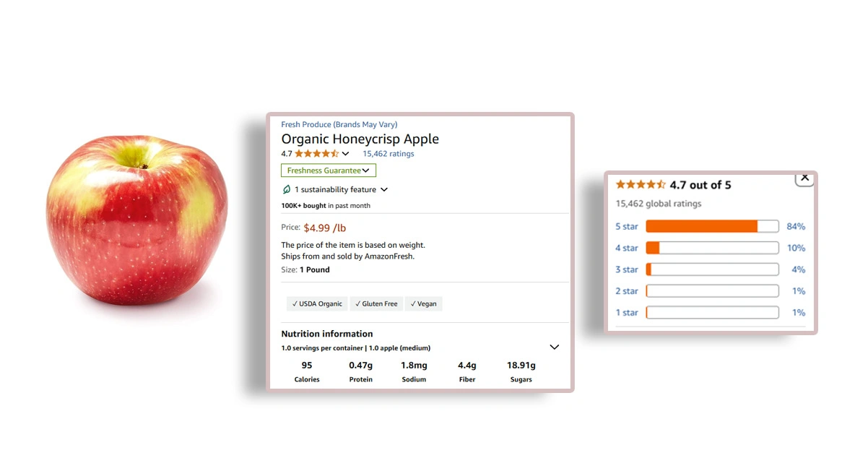Expand the Nutrition information section
Screen dimensions: 868x458
pos(554,347)
